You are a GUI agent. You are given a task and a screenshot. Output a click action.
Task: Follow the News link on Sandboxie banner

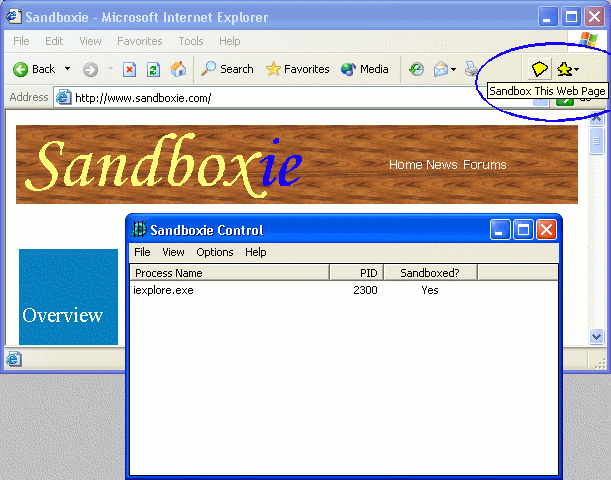441,165
